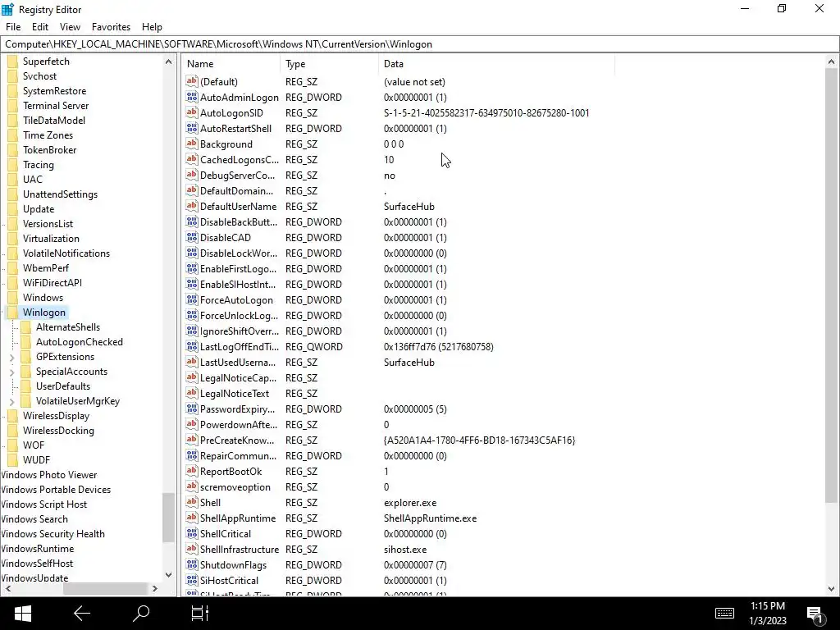Open Task View on the taskbar
The height and width of the screenshot is (630, 840).
coord(200,614)
